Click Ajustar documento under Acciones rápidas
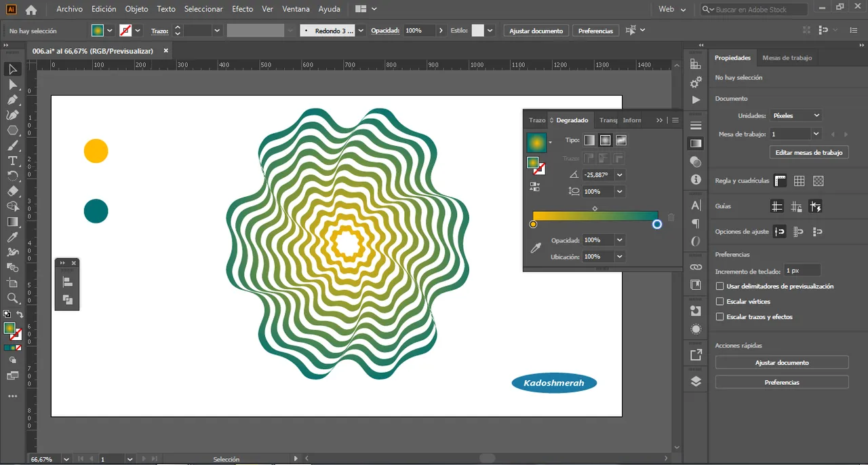Viewport: 868px width, 465px height. pyautogui.click(x=782, y=362)
